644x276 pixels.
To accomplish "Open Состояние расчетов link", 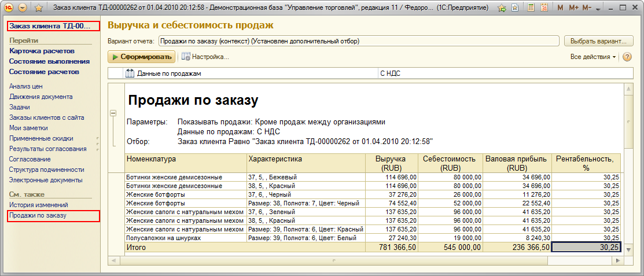I will 44,72.
